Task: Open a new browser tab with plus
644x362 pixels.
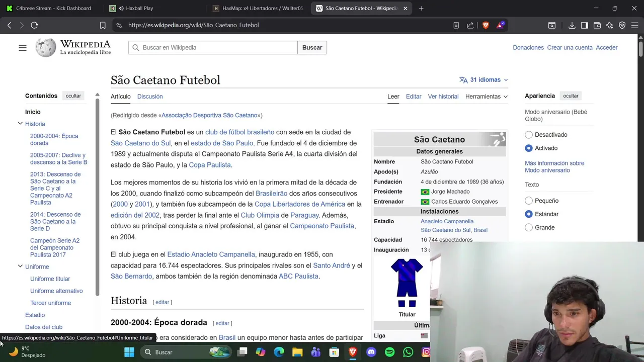Action: coord(421,8)
